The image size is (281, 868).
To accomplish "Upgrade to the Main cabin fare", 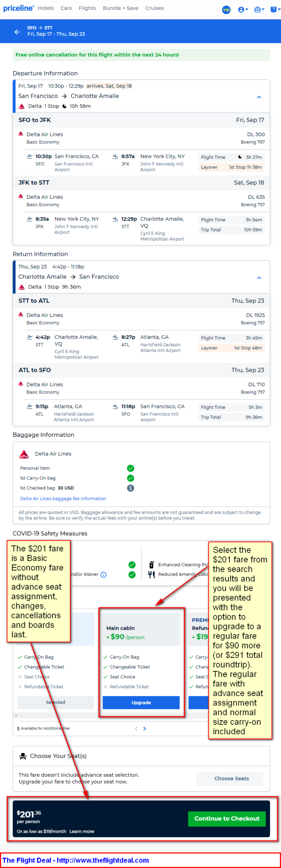I will tap(141, 702).
